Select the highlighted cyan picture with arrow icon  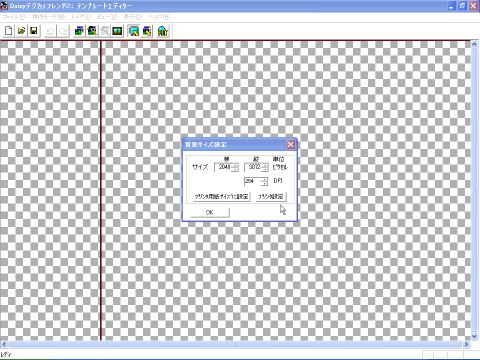(134, 31)
